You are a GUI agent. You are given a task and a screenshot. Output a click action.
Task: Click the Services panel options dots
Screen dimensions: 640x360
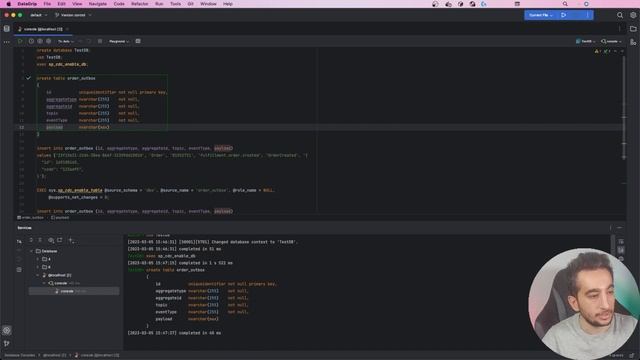click(x=611, y=228)
